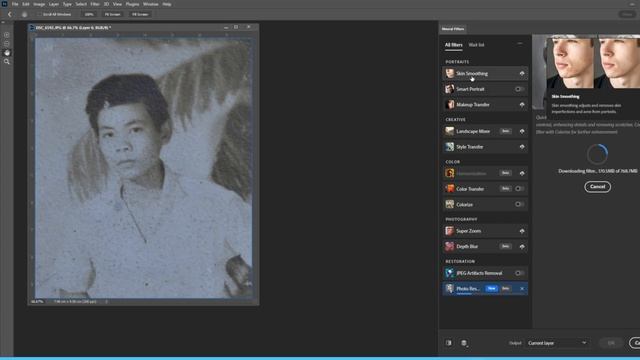Click the Super Zoom filter name

coord(469,231)
